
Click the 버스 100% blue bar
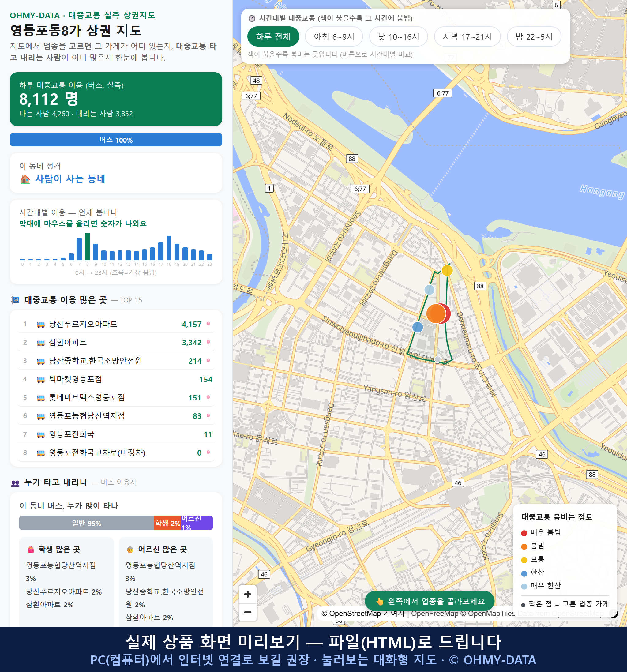[116, 140]
